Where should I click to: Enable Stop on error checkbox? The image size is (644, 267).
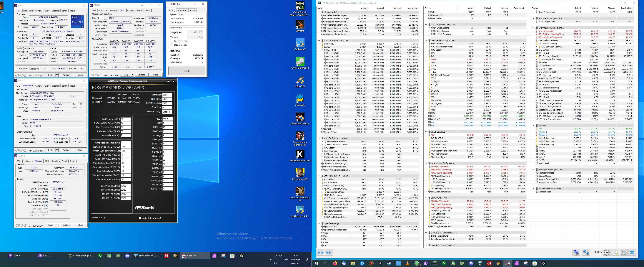[x=172, y=45]
